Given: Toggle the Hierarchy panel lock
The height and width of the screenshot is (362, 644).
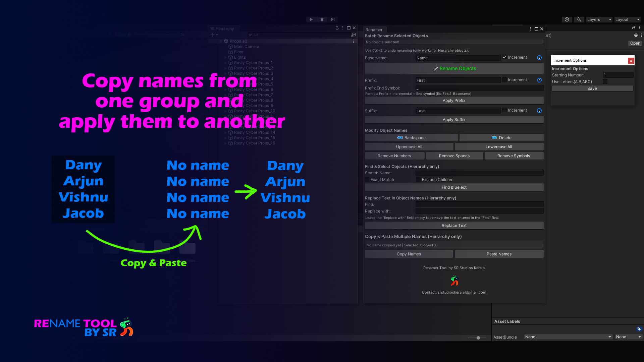Looking at the screenshot, I should [337, 28].
